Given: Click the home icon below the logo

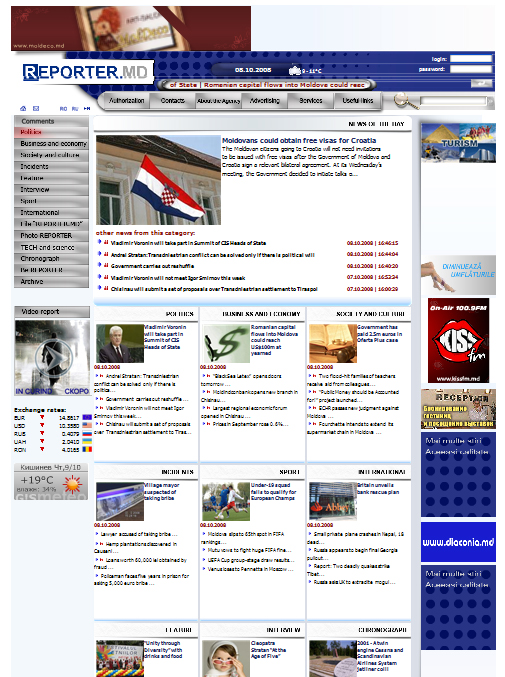Looking at the screenshot, I should click(23, 108).
